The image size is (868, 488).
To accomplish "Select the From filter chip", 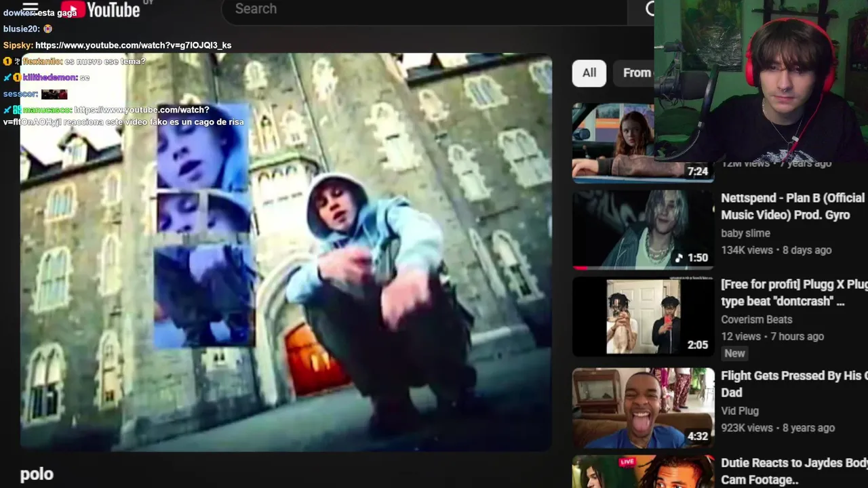I will coord(635,73).
